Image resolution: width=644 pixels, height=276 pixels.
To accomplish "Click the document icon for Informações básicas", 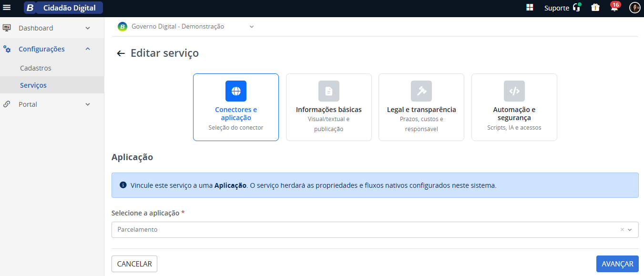I will click(x=329, y=91).
